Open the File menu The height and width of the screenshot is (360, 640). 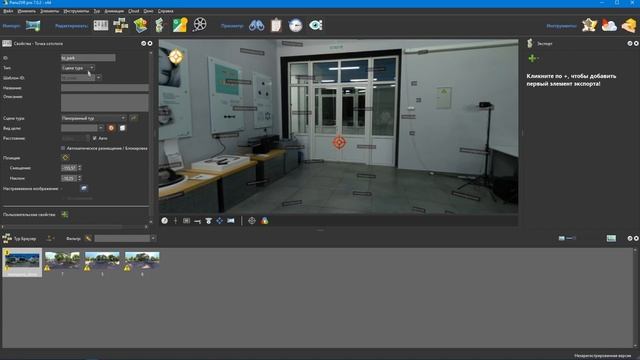pyautogui.click(x=8, y=11)
